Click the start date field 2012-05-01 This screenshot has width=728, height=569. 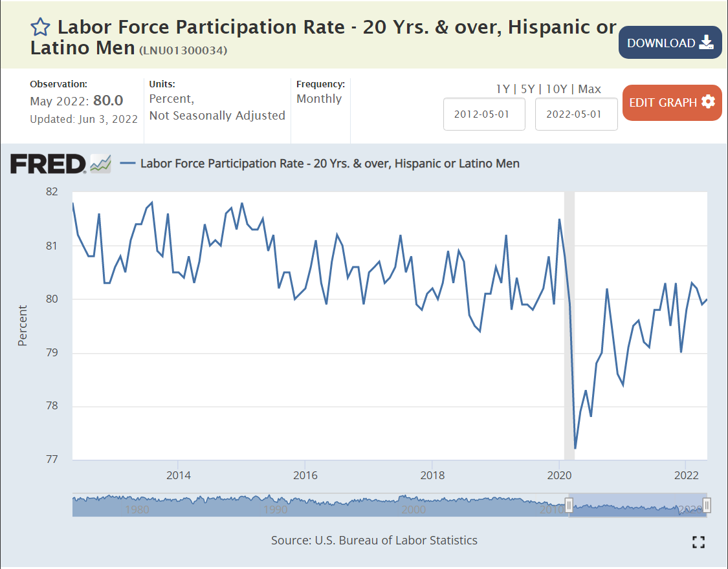click(484, 114)
